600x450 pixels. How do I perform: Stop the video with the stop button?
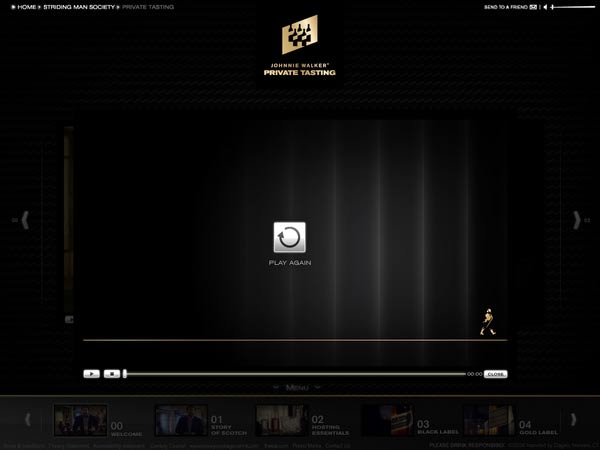pyautogui.click(x=112, y=374)
